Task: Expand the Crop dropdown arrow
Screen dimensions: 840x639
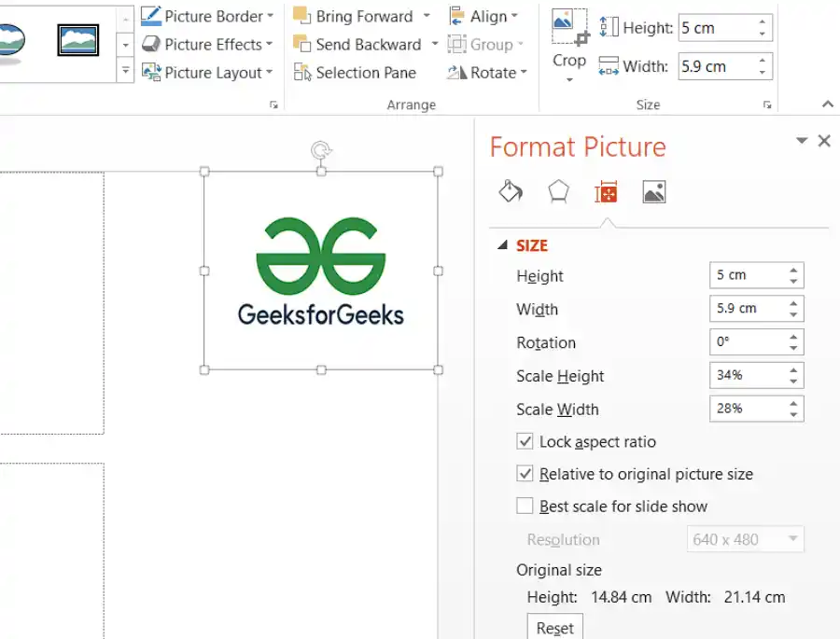Action: (x=569, y=80)
